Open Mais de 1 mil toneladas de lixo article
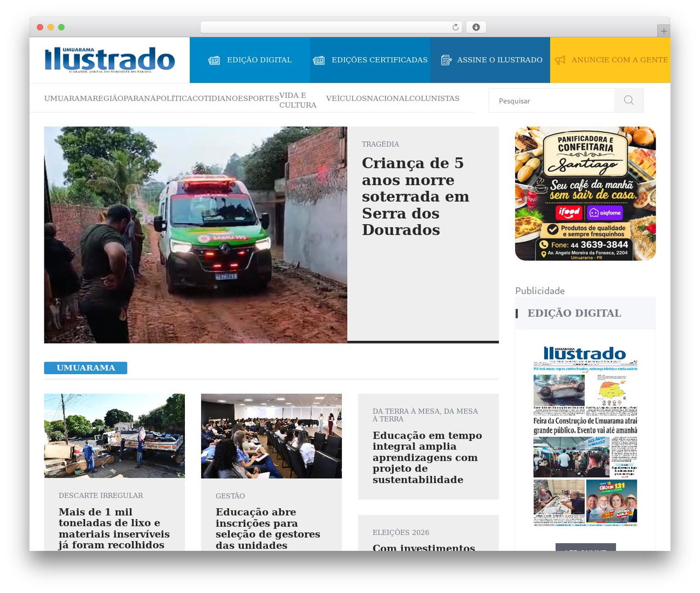 (114, 528)
